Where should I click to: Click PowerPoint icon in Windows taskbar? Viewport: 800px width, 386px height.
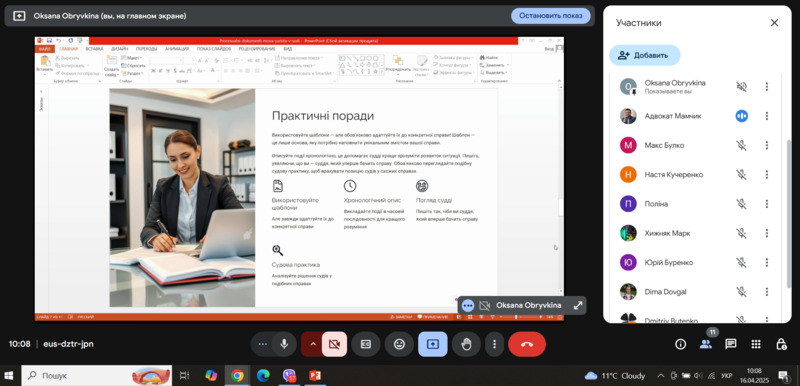pyautogui.click(x=315, y=376)
